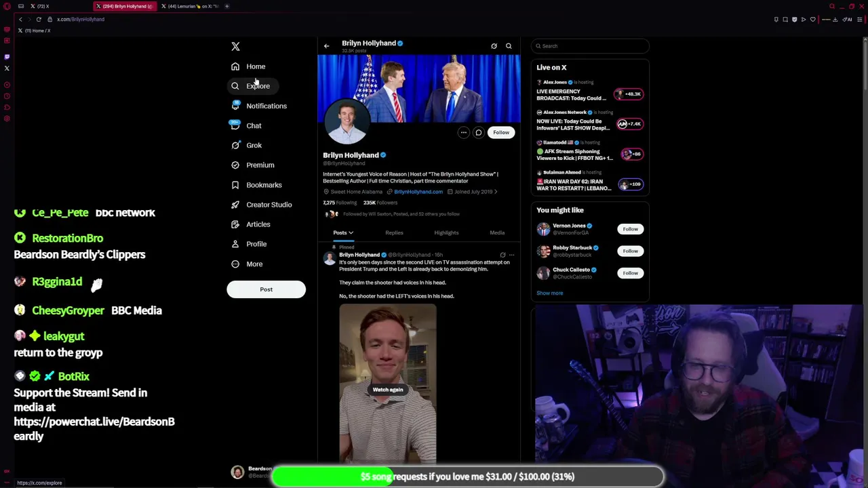Click the Post button

(266, 289)
